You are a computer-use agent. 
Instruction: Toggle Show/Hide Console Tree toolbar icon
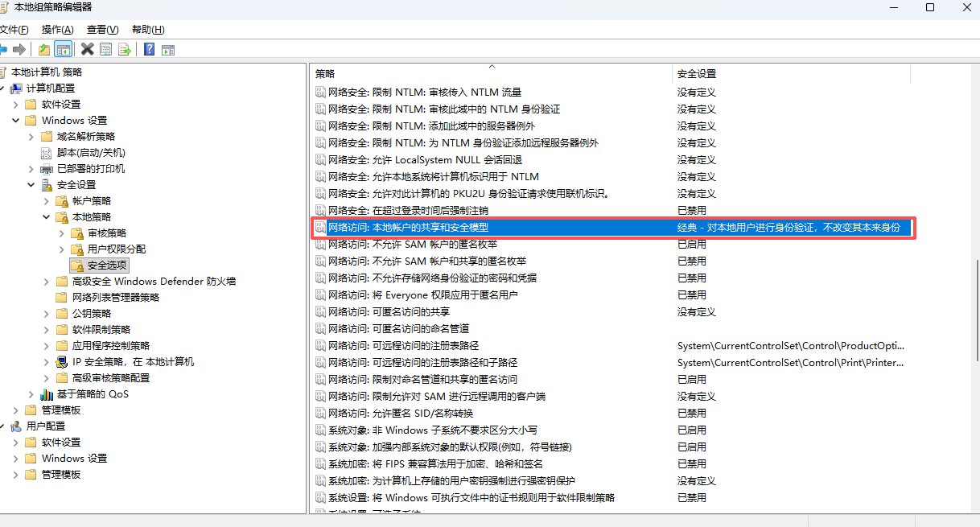(x=63, y=49)
